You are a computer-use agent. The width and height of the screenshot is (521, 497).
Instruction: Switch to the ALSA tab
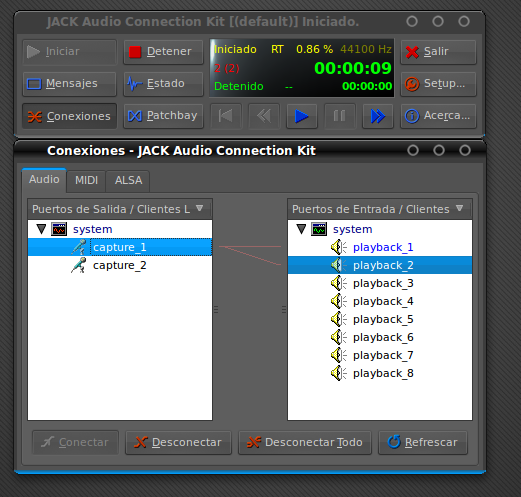tap(128, 180)
